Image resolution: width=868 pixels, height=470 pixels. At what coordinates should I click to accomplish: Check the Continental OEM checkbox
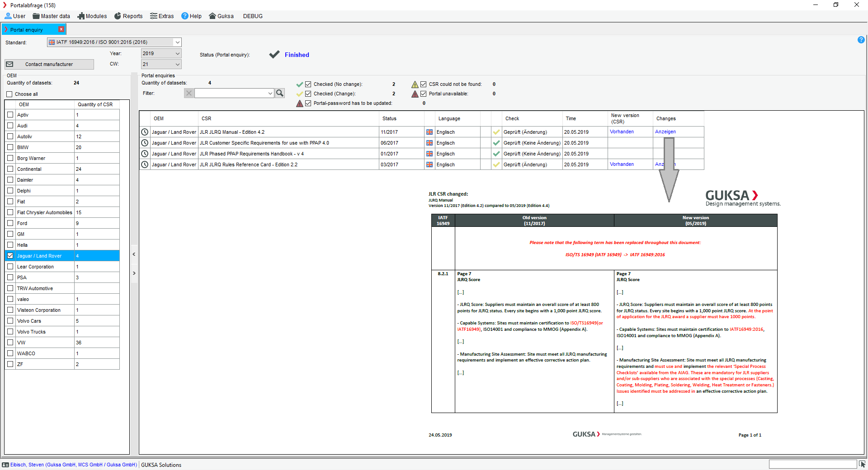[10, 169]
